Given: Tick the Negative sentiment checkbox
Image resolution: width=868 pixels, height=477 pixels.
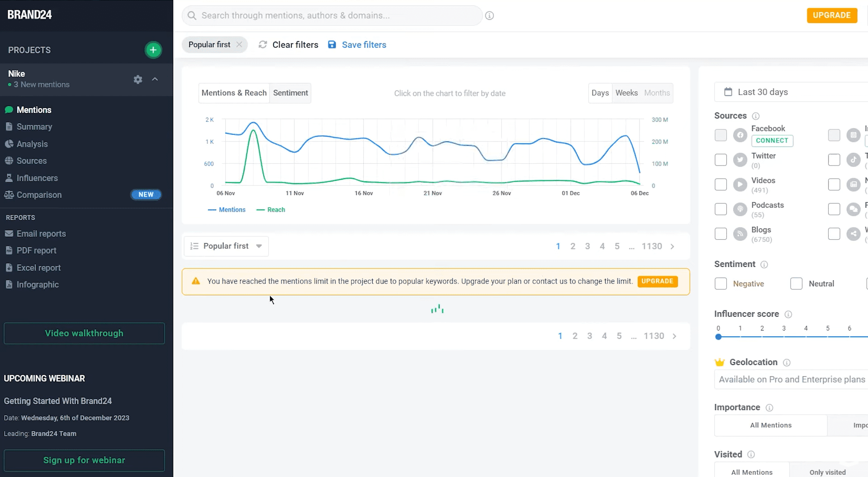Looking at the screenshot, I should (721, 283).
